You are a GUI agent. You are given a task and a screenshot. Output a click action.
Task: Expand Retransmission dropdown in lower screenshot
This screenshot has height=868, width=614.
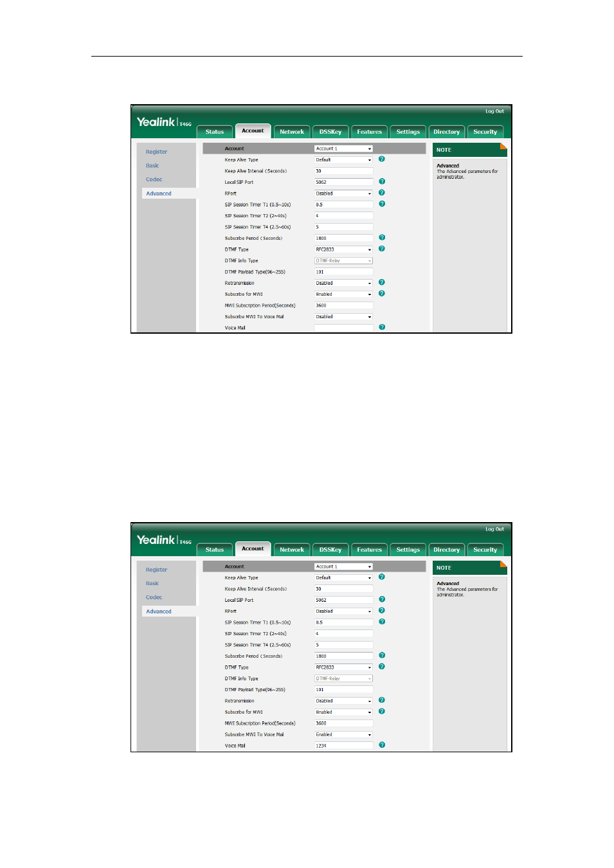[343, 701]
